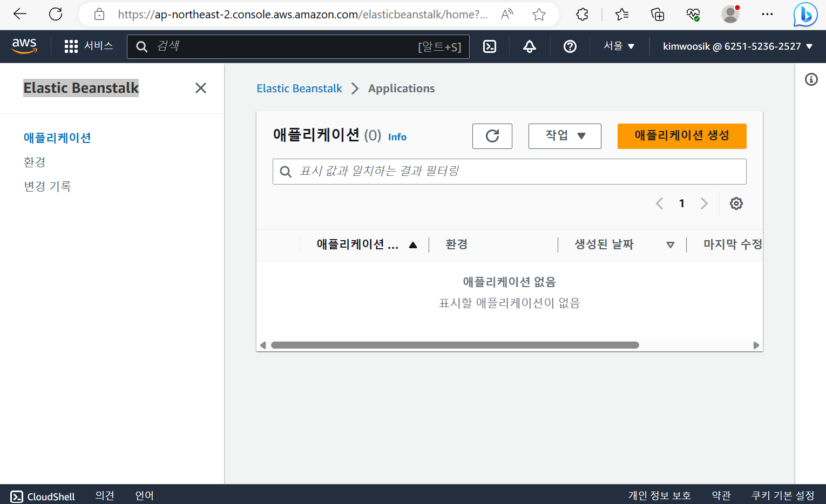Open the 약관 terms footer link

click(721, 496)
